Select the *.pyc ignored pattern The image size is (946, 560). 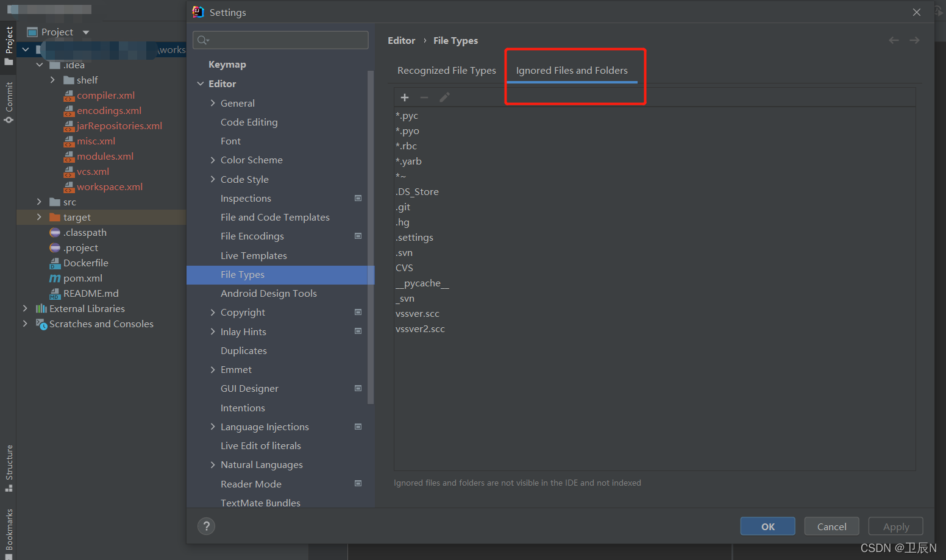tap(407, 116)
